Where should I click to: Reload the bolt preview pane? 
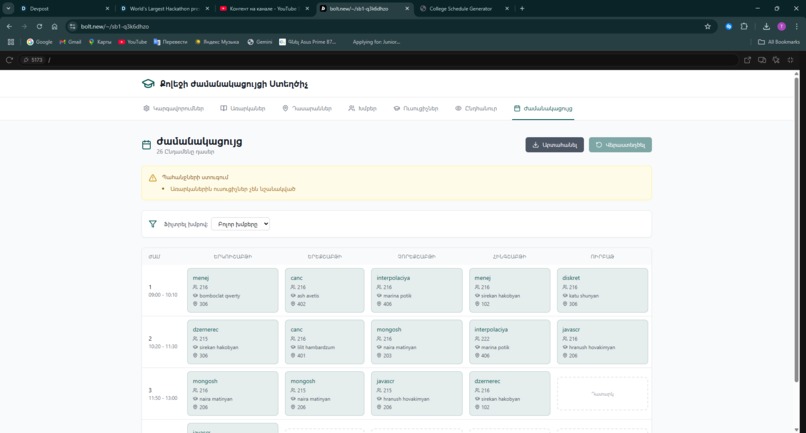9,60
